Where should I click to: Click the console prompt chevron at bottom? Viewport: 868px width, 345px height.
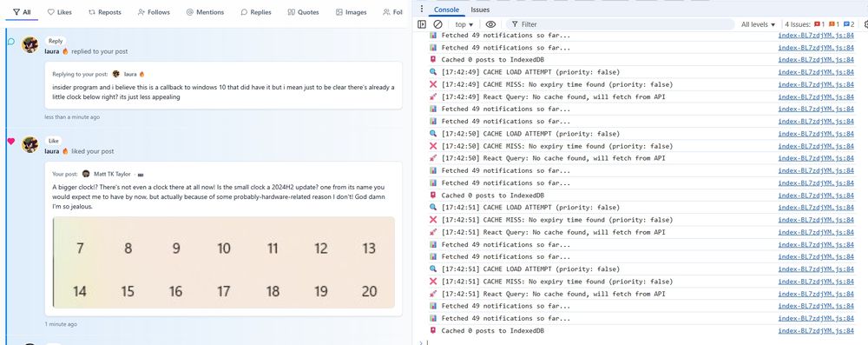tap(421, 342)
